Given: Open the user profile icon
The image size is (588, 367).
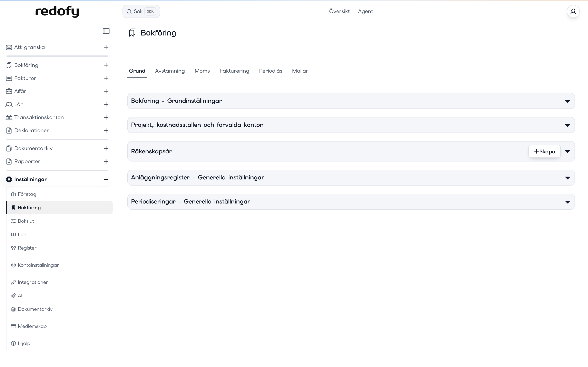Looking at the screenshot, I should [573, 11].
